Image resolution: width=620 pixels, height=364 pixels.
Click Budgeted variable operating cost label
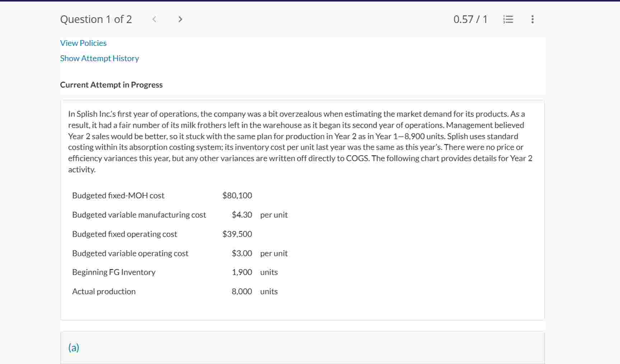[130, 253]
